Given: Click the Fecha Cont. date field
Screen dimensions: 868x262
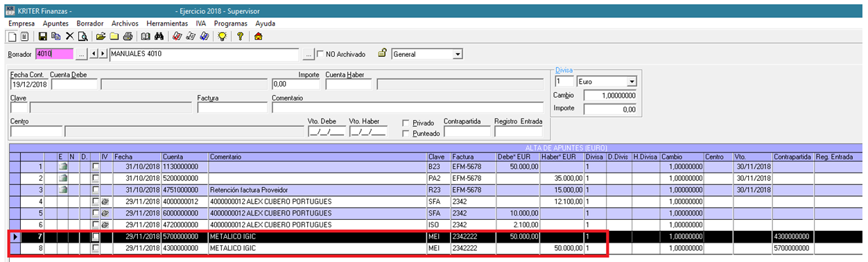Looking at the screenshot, I should point(30,85).
